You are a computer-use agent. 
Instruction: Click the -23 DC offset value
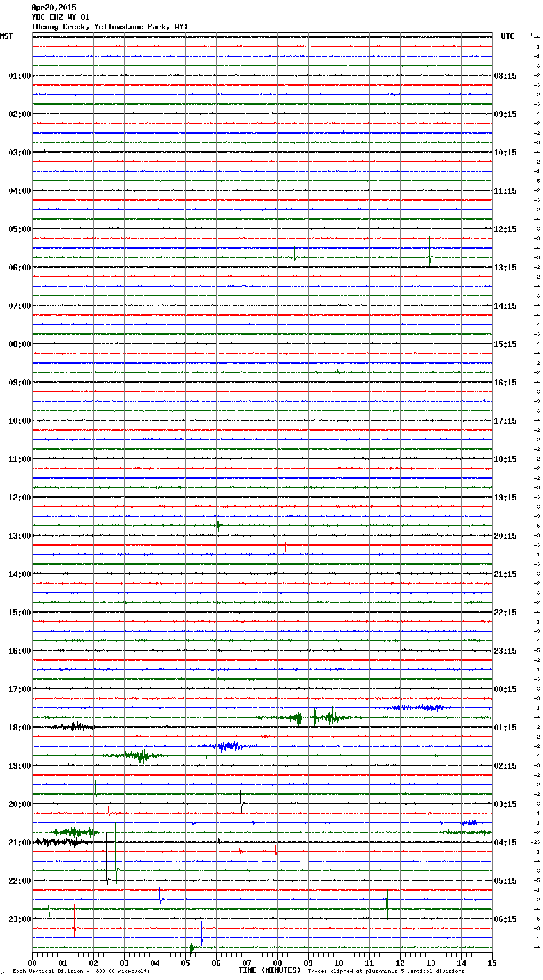coord(536,842)
